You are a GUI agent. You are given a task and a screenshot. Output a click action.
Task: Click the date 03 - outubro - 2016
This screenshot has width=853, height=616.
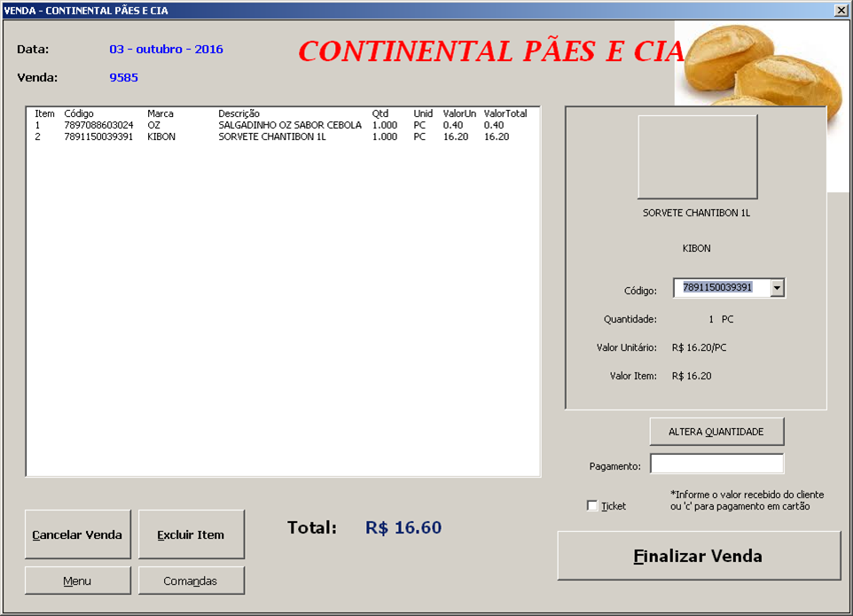[x=166, y=49]
